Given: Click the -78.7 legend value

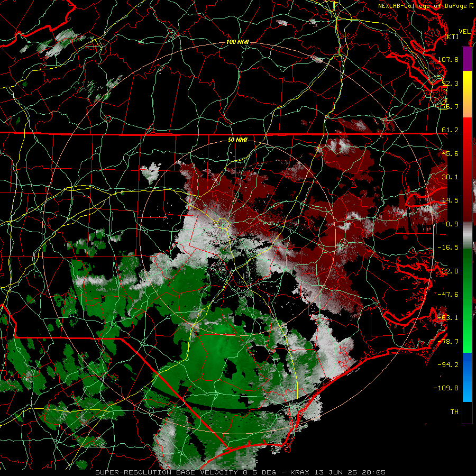Looking at the screenshot, I should 448,342.
